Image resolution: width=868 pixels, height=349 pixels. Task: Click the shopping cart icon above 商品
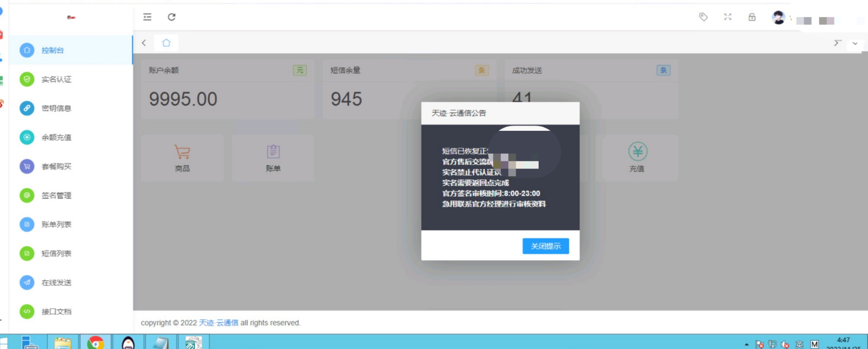[x=182, y=152]
